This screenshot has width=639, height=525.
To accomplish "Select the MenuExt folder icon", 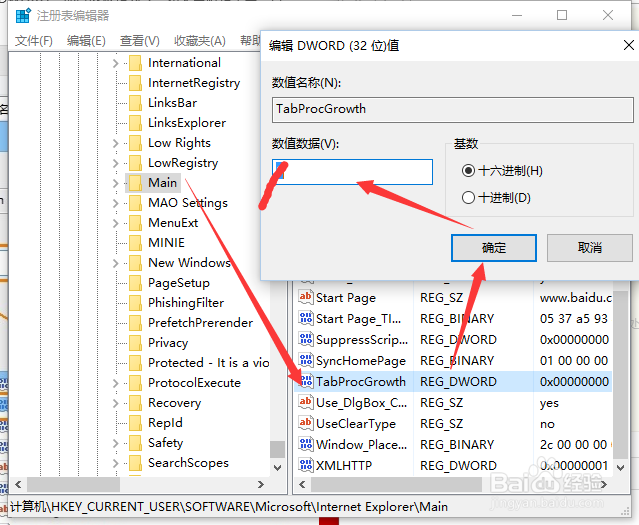I will pyautogui.click(x=135, y=223).
